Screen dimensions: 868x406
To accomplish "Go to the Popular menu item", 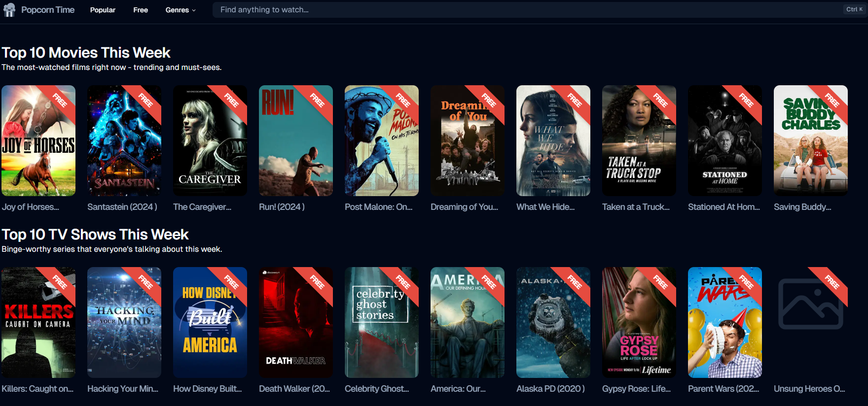I will pos(103,10).
